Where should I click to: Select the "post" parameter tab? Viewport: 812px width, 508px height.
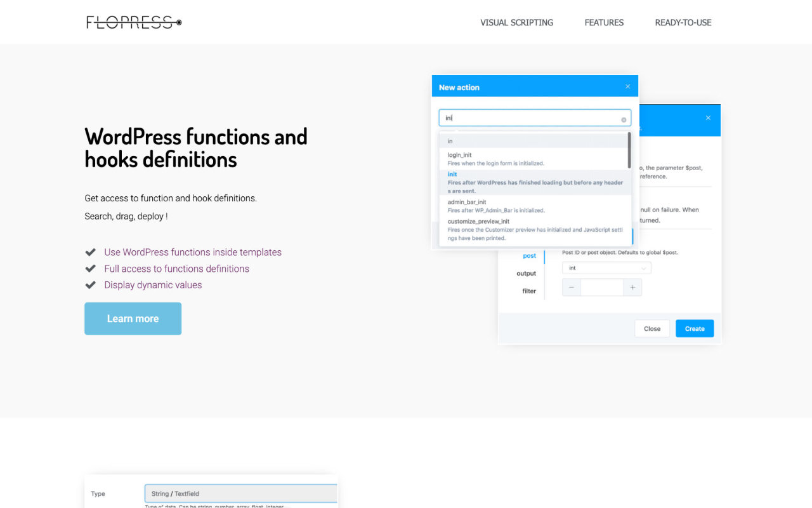[529, 255]
